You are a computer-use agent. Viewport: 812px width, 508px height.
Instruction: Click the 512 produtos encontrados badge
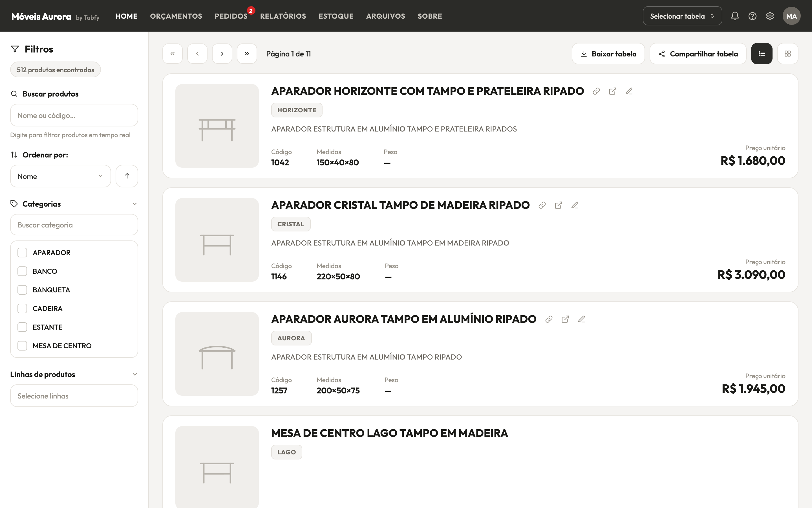pos(55,69)
